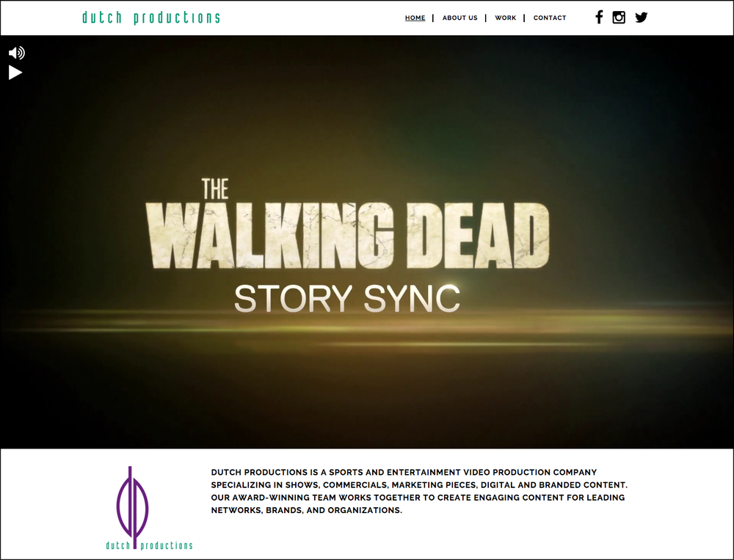Open the Twitter bird icon
This screenshot has height=560, width=734.
[x=642, y=18]
